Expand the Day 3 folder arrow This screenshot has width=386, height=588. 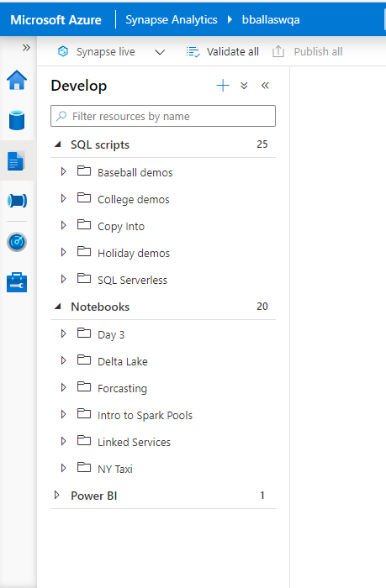click(x=63, y=333)
